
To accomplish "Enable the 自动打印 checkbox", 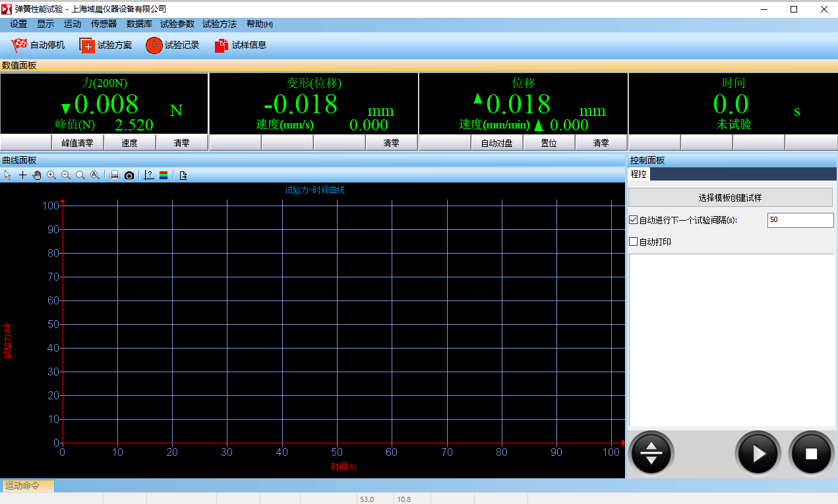I will (x=634, y=242).
